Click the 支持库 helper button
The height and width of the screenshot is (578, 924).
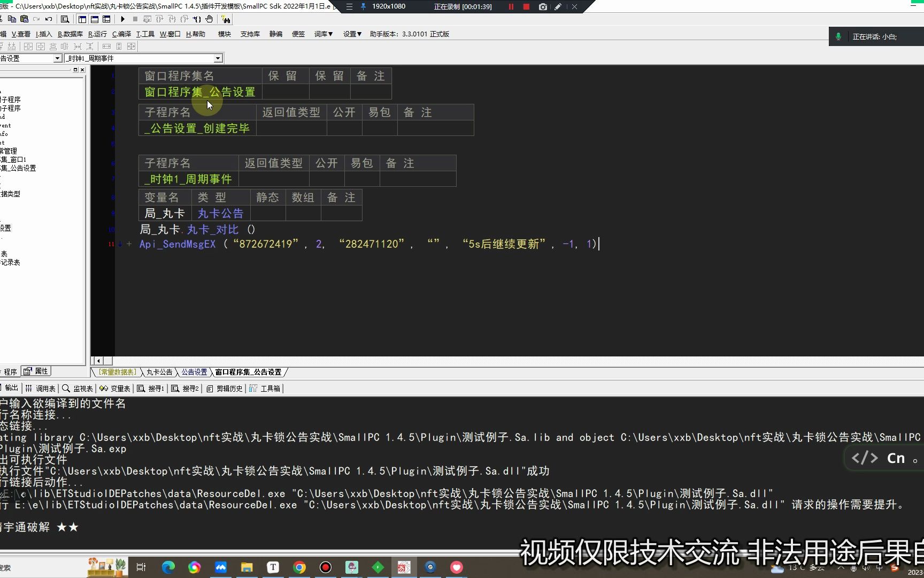click(x=250, y=34)
